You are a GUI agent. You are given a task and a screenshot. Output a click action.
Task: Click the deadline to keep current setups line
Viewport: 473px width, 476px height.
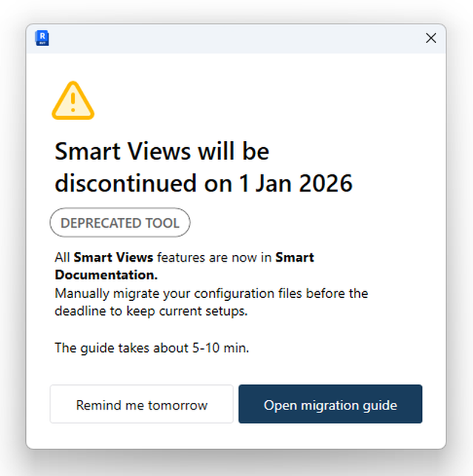pos(152,311)
